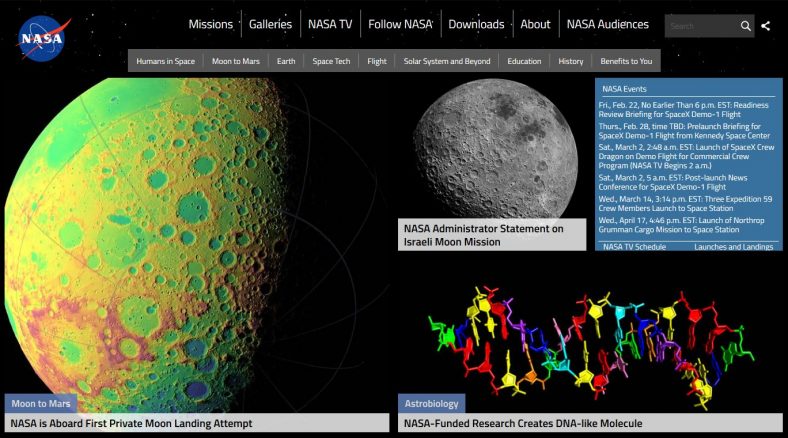The height and width of the screenshot is (438, 788).
Task: Select the History topic
Action: coord(571,61)
